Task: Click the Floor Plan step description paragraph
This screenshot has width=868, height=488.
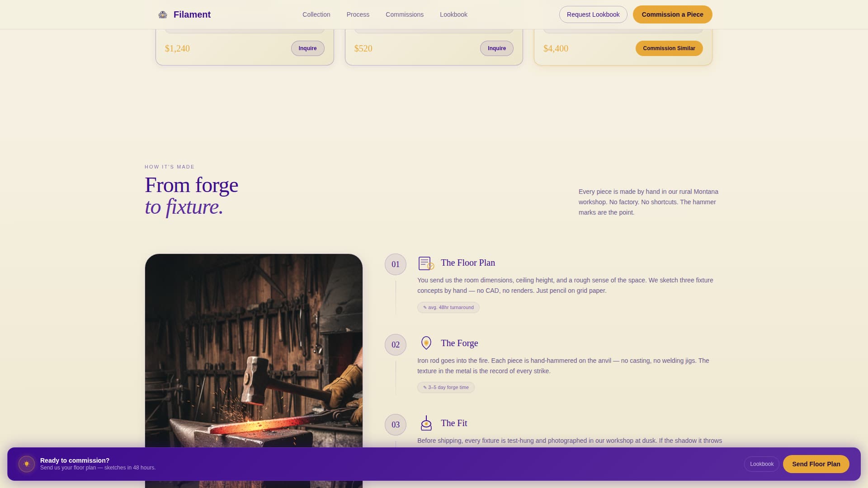Action: click(565, 285)
